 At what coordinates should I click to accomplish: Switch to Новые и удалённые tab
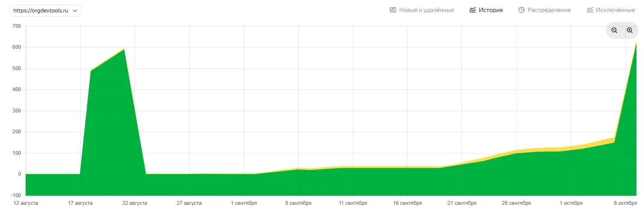click(x=422, y=10)
